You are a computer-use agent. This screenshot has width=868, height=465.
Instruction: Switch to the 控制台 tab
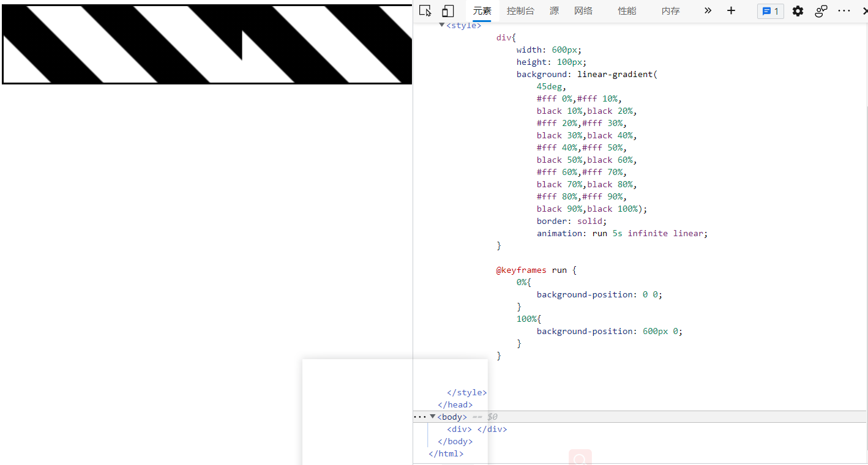pyautogui.click(x=520, y=11)
